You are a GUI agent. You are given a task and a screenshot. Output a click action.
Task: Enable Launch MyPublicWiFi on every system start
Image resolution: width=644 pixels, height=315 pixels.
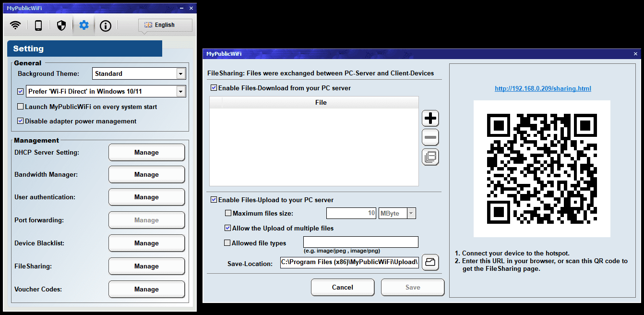click(21, 107)
